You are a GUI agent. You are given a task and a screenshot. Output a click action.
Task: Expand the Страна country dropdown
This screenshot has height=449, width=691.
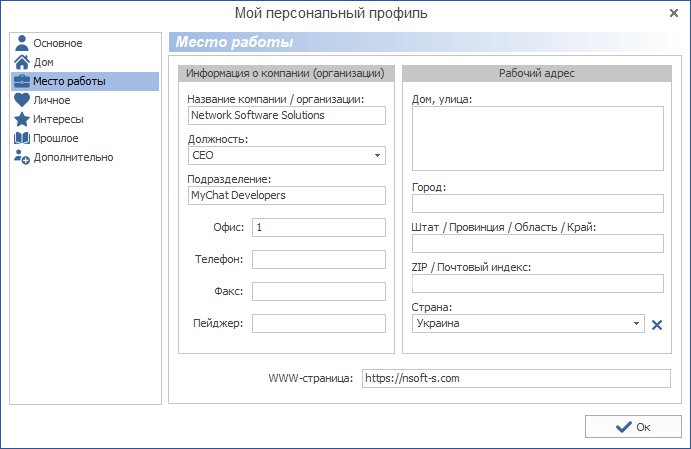click(636, 324)
